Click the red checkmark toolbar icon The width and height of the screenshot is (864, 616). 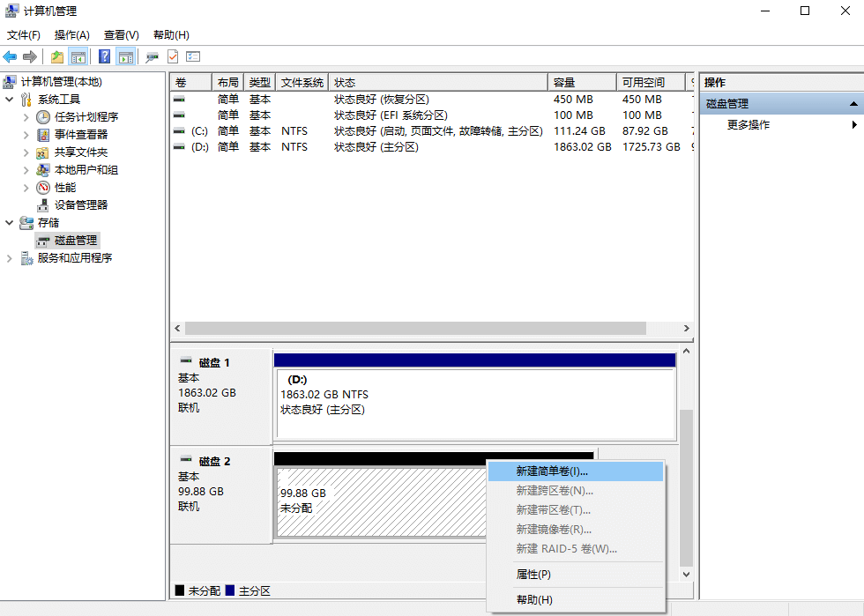pos(171,56)
